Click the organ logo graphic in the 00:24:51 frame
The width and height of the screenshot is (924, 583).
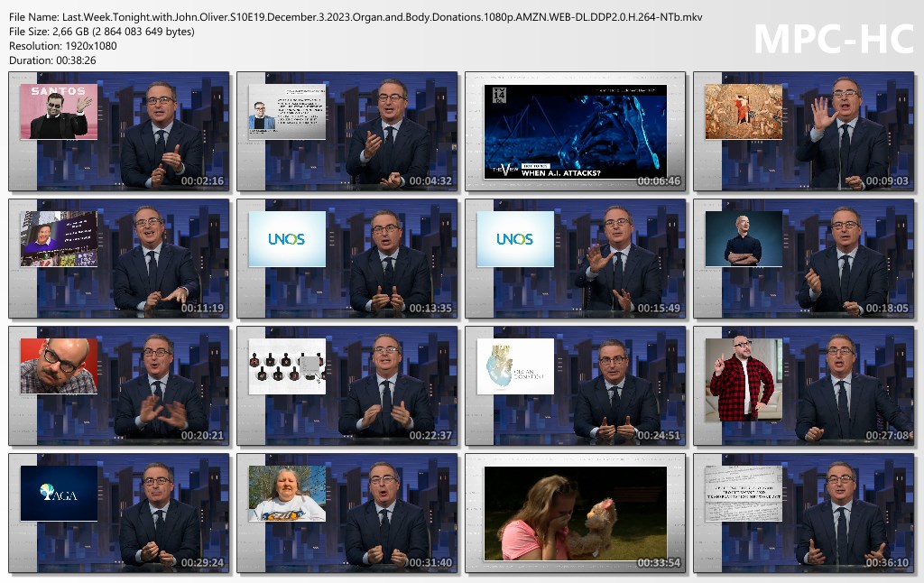click(515, 366)
